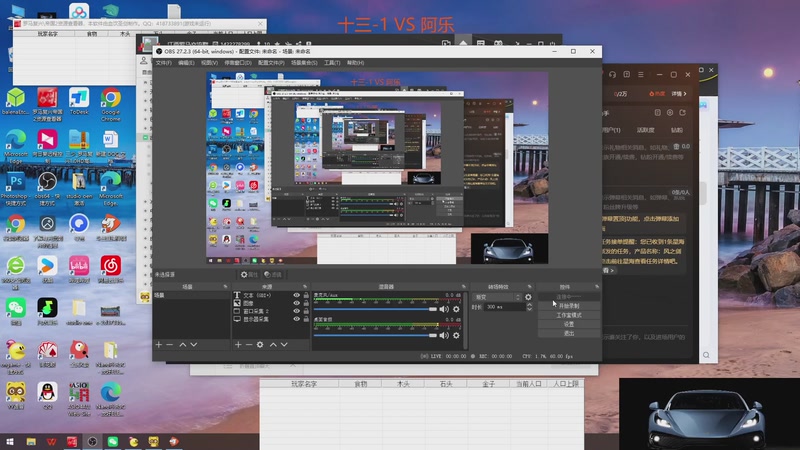800x450 pixels.
Task: Toggle lock on 文本 (GDI+) source
Action: pos(306,295)
